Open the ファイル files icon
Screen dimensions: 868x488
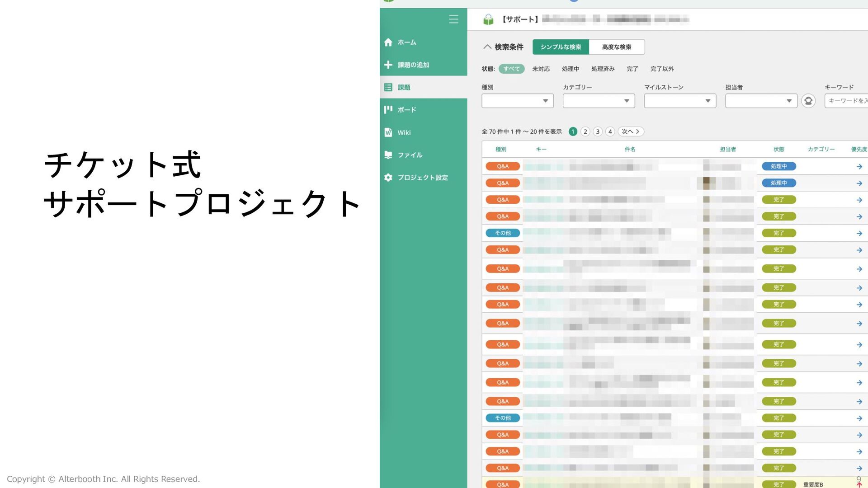[388, 155]
